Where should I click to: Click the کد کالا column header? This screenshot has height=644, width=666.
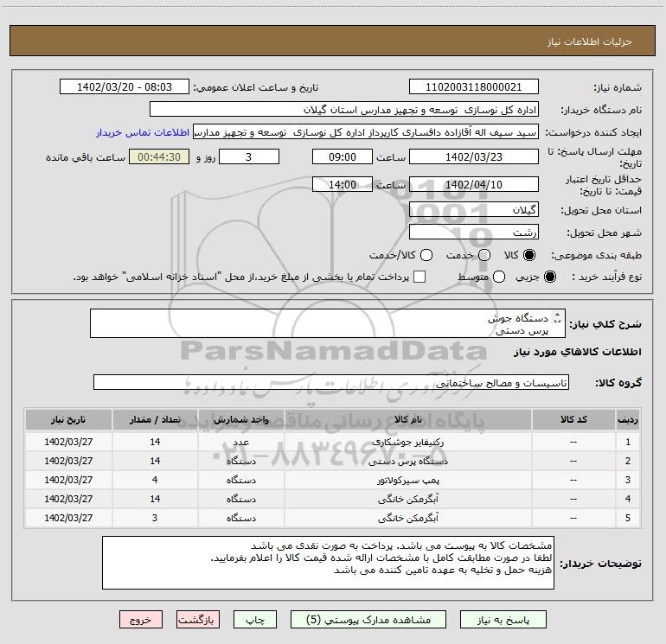click(x=573, y=419)
